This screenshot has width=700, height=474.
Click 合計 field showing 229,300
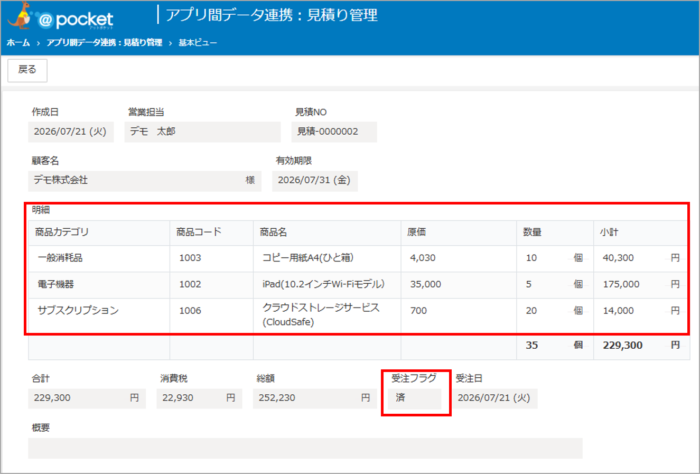click(87, 398)
